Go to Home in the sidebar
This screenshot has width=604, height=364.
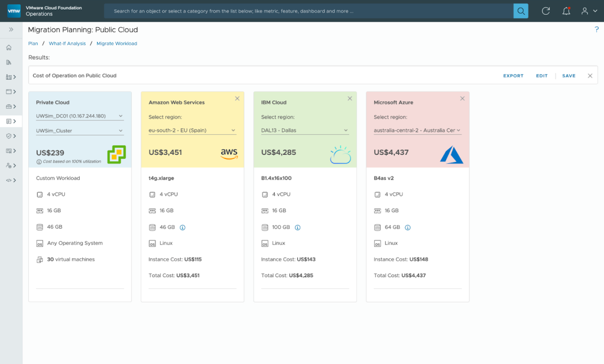coord(8,48)
